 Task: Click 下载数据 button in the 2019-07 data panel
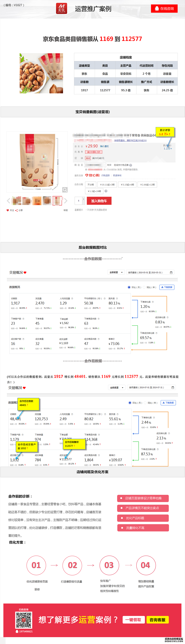[168, 403]
